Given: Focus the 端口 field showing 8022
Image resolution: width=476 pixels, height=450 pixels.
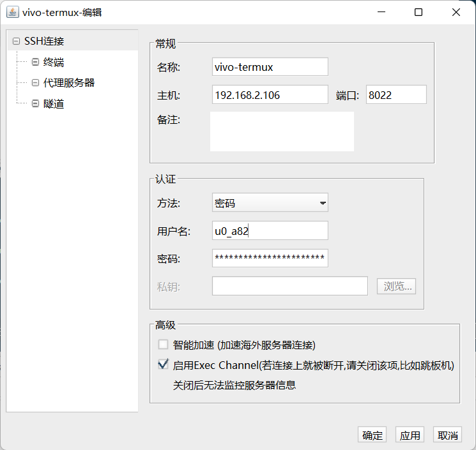Looking at the screenshot, I should (396, 94).
